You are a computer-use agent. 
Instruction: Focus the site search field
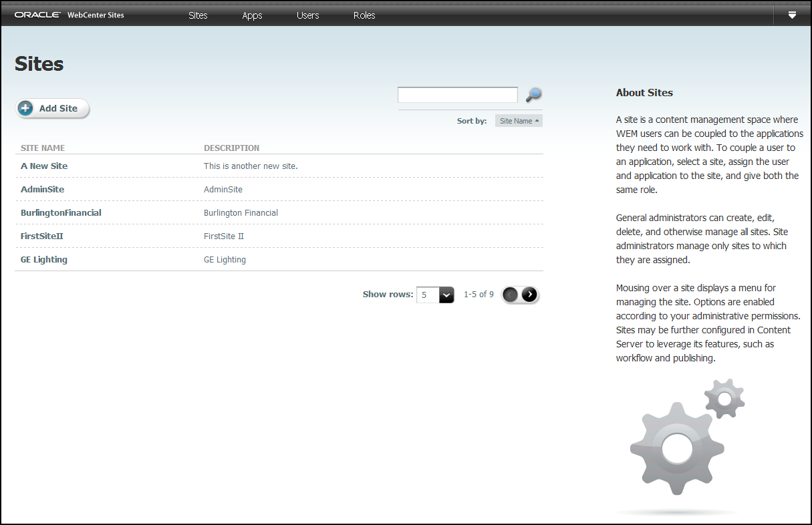click(458, 95)
